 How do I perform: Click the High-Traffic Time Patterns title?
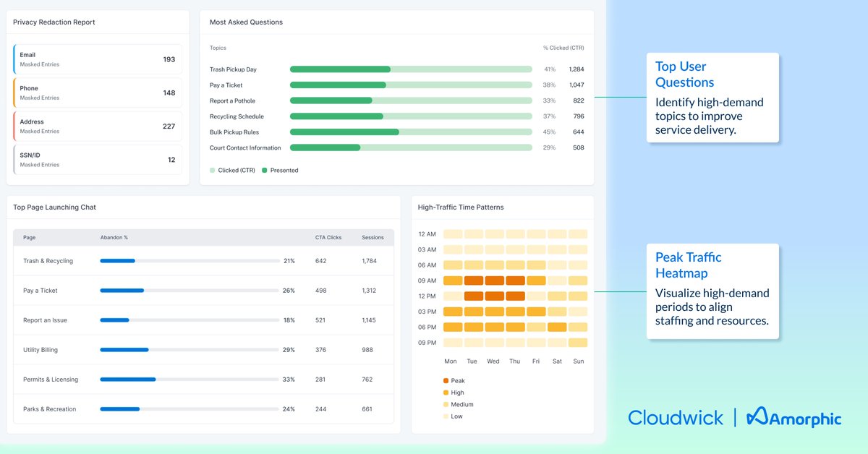point(461,207)
